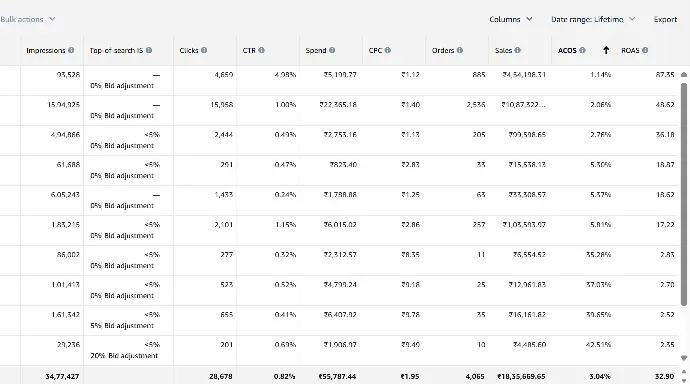Image resolution: width=690 pixels, height=384 pixels.
Task: Expand the Columns dropdown
Action: (510, 19)
